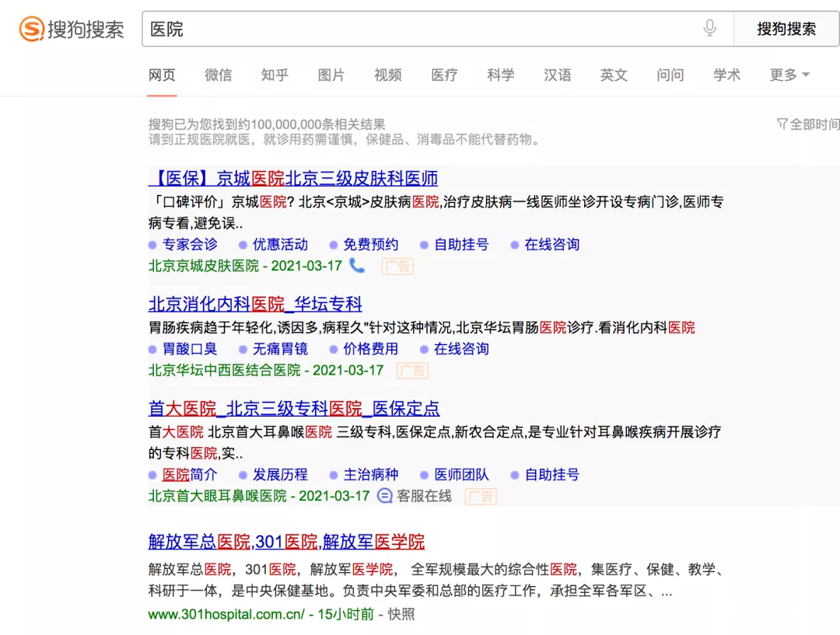Open the 快照 cached snapshot link
The width and height of the screenshot is (840, 635).
[x=401, y=613]
